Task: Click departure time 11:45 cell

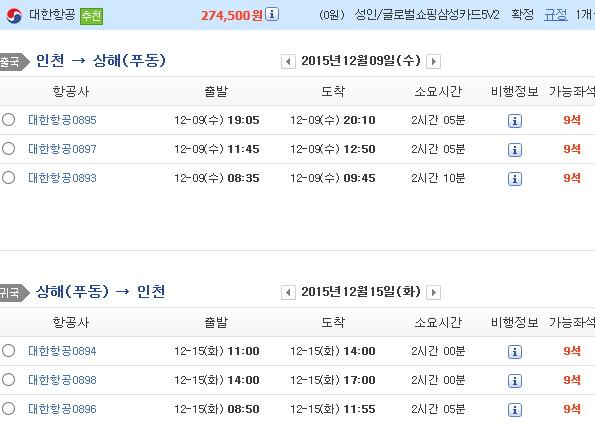Action: coord(217,149)
